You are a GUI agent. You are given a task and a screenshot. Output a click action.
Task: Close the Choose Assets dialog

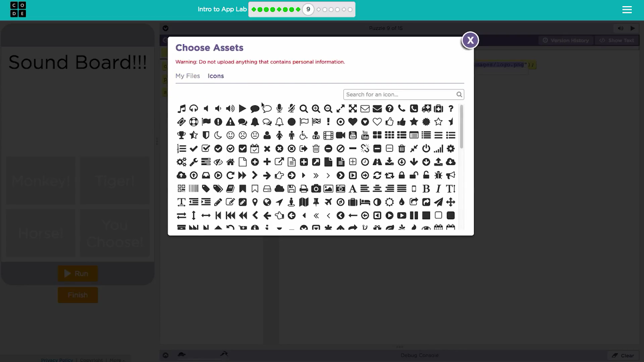(x=470, y=40)
